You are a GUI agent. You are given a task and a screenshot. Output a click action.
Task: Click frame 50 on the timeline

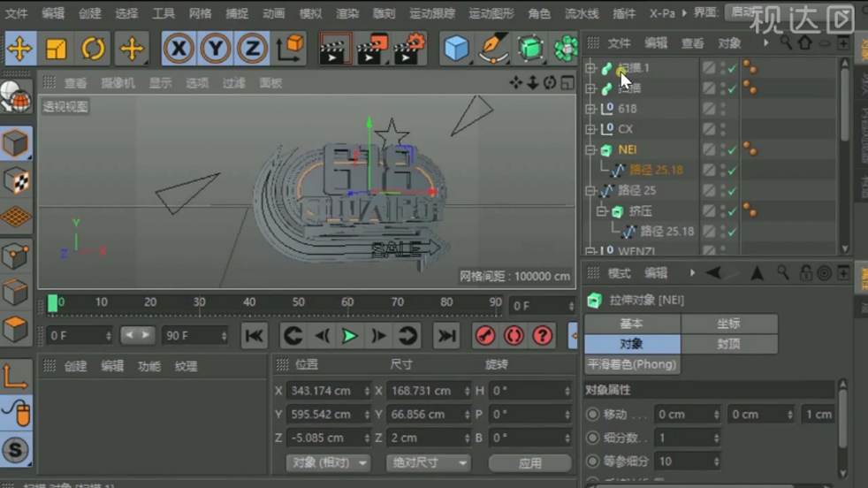click(299, 302)
